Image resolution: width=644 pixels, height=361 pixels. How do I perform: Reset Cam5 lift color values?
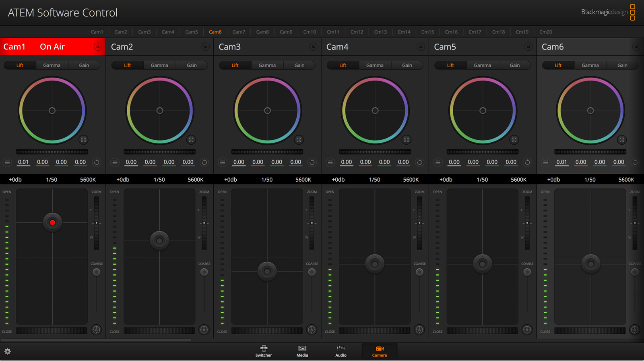point(527,162)
